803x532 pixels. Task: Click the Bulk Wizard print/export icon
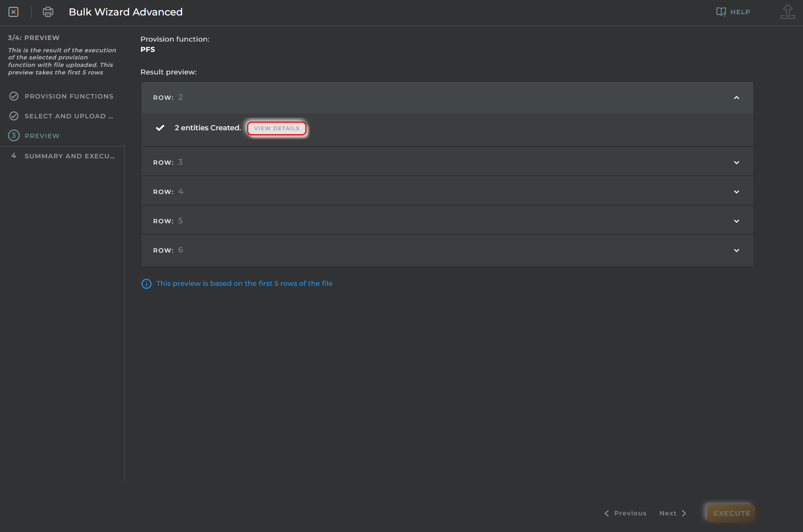[47, 12]
